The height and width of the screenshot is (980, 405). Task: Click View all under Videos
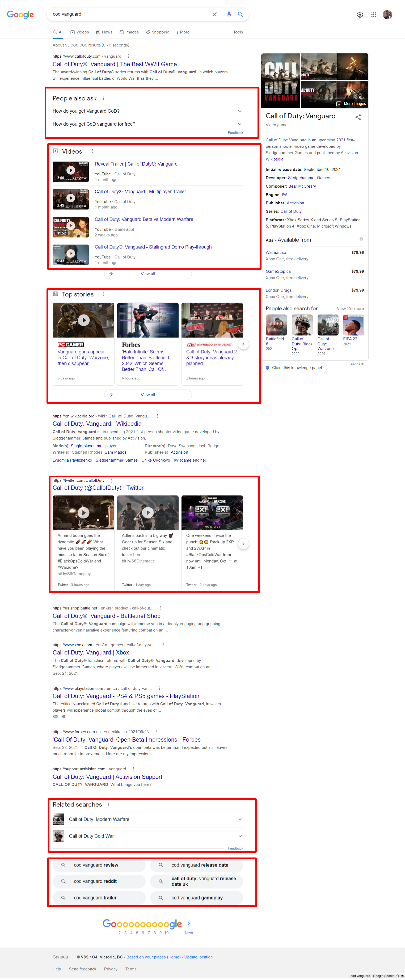148,274
